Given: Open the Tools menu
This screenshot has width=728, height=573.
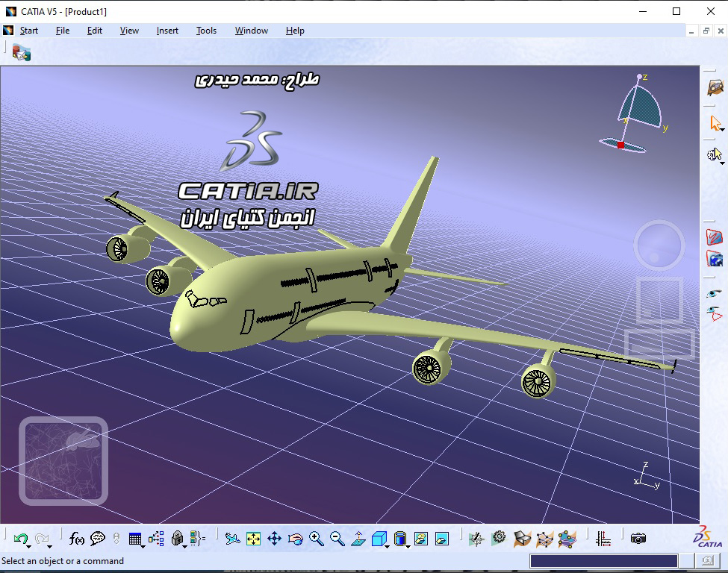Looking at the screenshot, I should pos(206,31).
